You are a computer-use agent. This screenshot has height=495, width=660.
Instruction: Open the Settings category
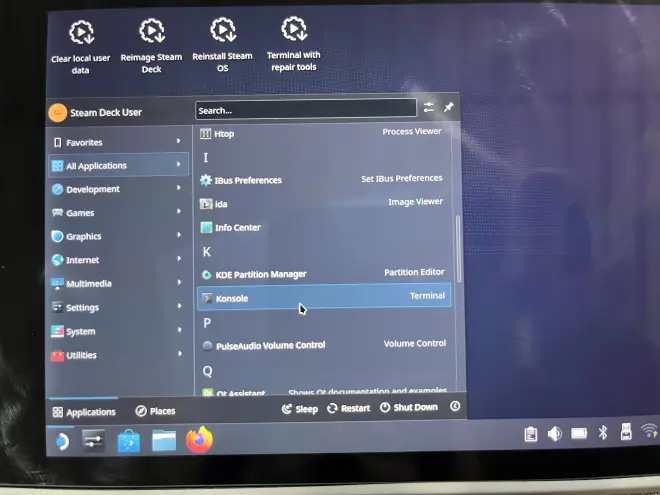tap(119, 307)
